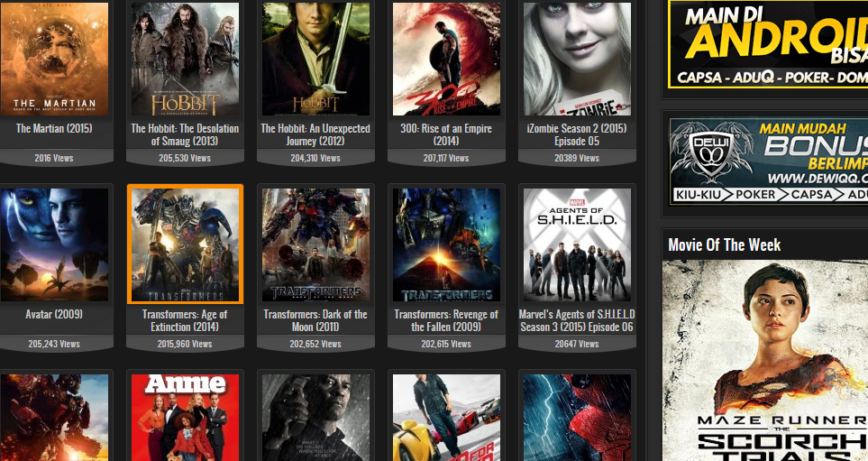The width and height of the screenshot is (868, 461).
Task: Open Avatar movie poster
Action: 54,244
